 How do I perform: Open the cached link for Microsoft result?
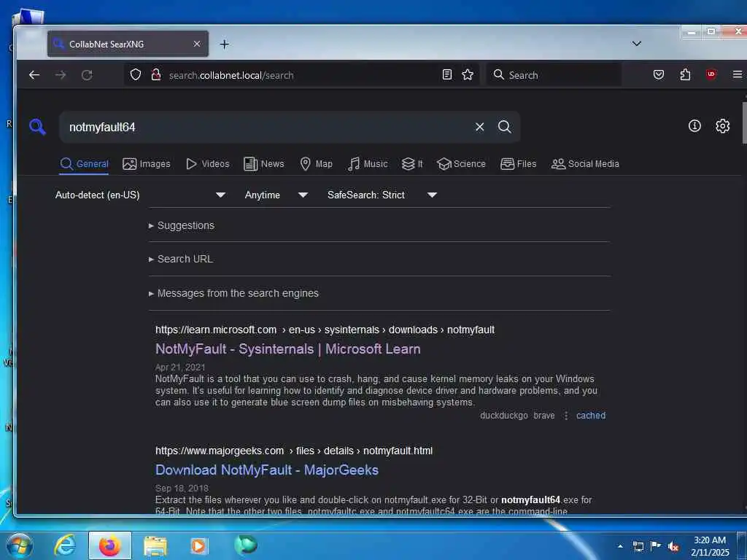pos(591,415)
